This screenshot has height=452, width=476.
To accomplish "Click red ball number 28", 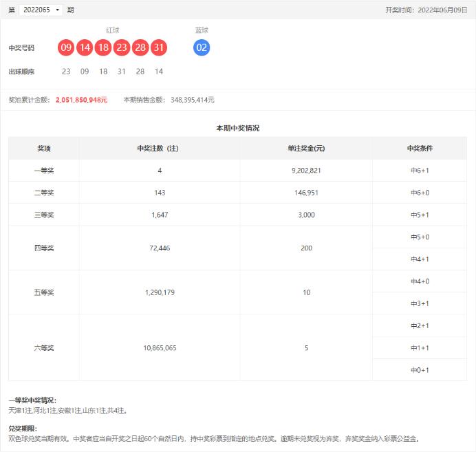I will click(140, 47).
